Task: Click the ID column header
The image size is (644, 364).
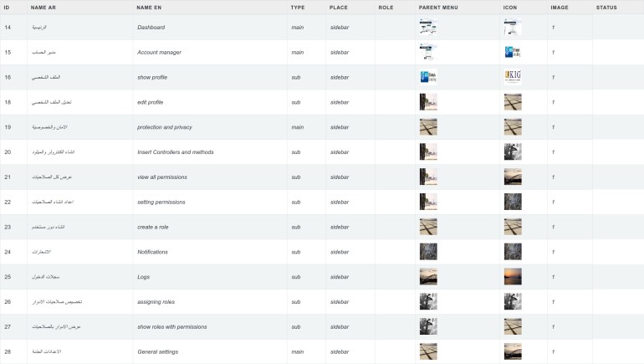Action: point(7,7)
